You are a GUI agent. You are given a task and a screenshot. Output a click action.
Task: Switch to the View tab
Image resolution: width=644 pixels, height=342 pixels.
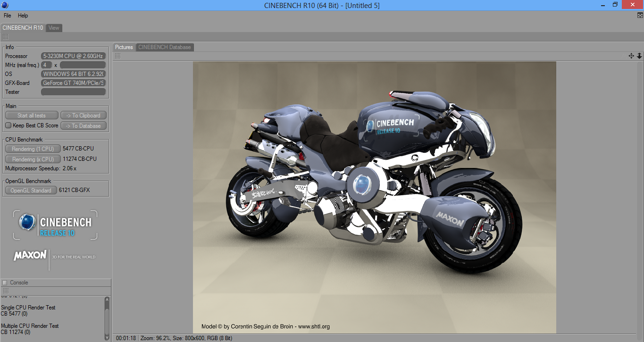(x=54, y=28)
